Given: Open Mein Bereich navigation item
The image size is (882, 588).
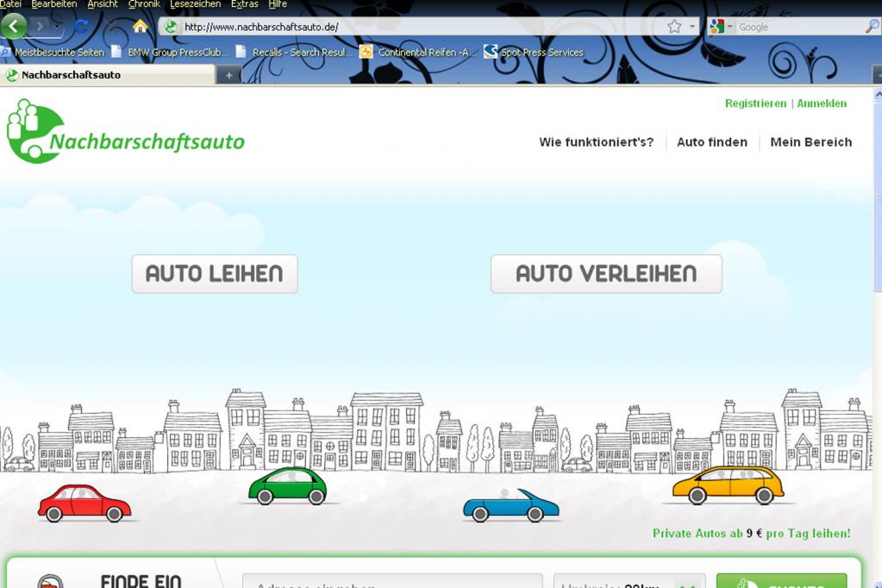Looking at the screenshot, I should (811, 142).
